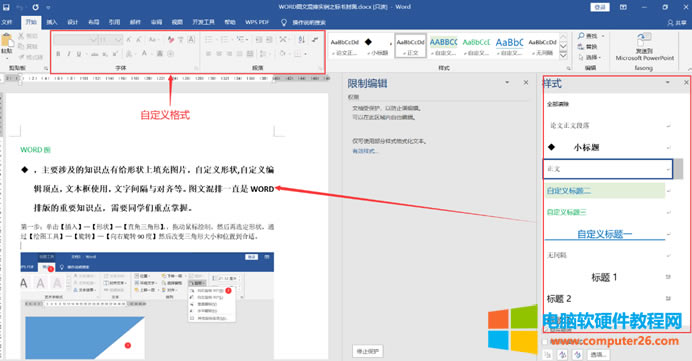
Task: Toggle Strikethrough formatting button
Action: tap(94, 54)
